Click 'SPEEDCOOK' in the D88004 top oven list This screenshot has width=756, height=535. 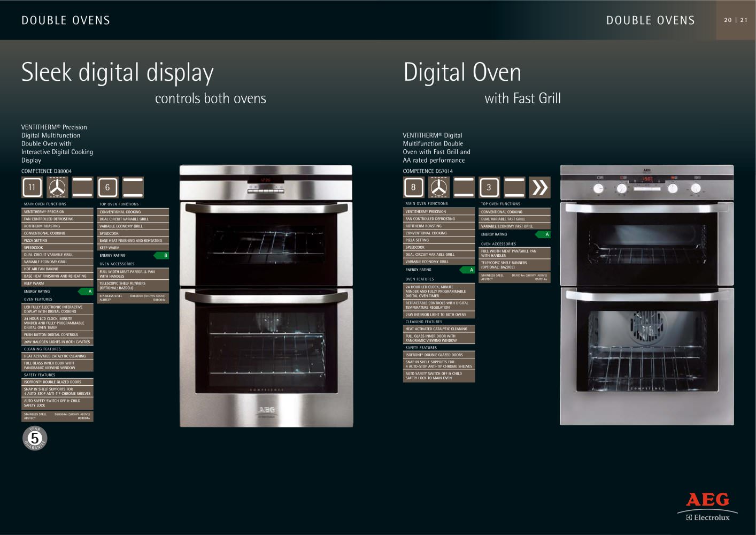click(133, 234)
